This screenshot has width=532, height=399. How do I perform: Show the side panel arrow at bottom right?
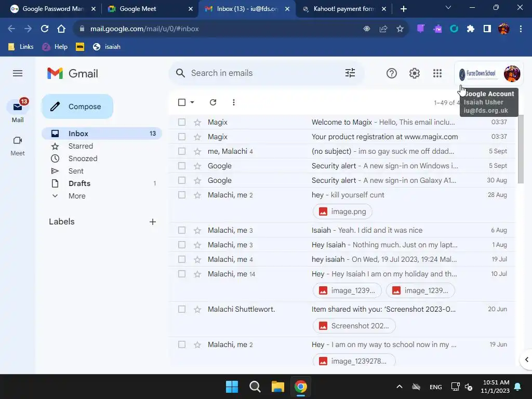pos(527,360)
